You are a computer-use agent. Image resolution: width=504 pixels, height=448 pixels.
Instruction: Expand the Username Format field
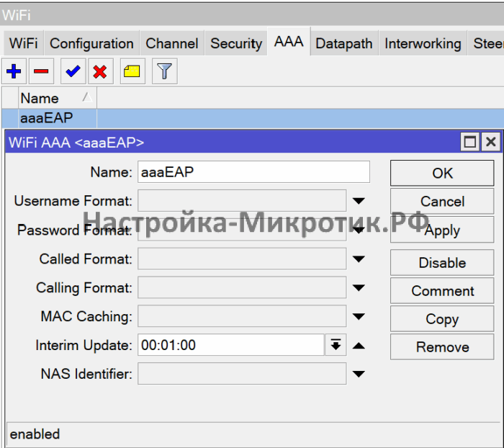pyautogui.click(x=359, y=201)
